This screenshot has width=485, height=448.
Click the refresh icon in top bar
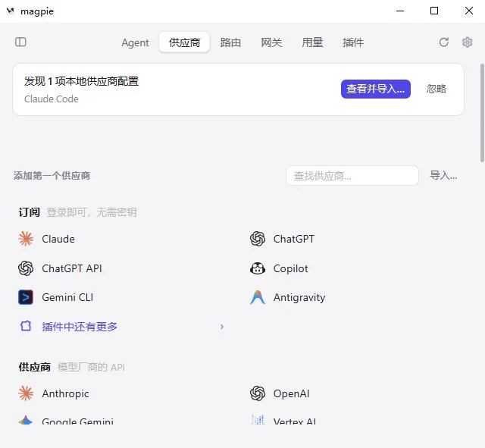click(444, 42)
